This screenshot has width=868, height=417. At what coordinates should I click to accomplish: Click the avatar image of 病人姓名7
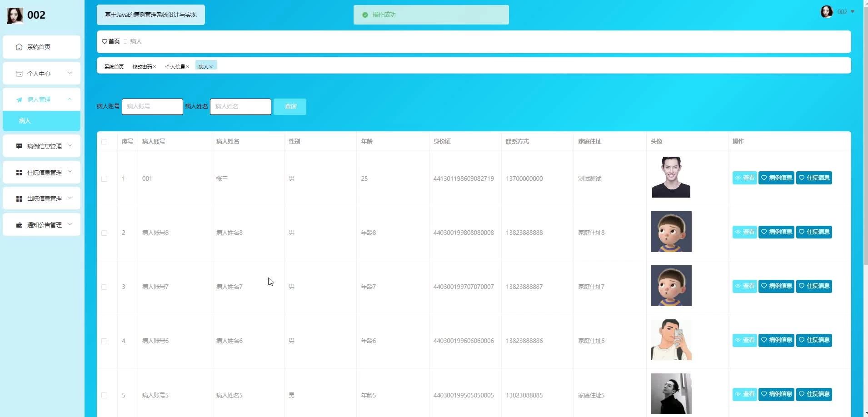click(671, 286)
